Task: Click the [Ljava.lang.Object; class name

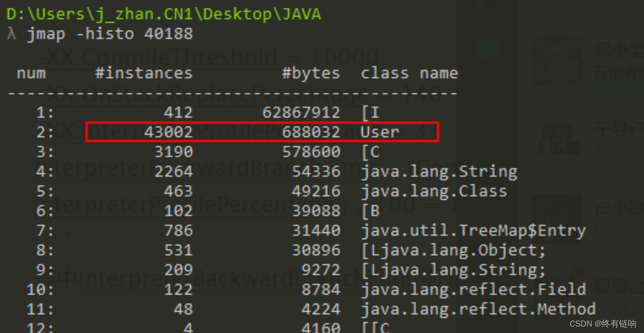Action: tap(453, 250)
